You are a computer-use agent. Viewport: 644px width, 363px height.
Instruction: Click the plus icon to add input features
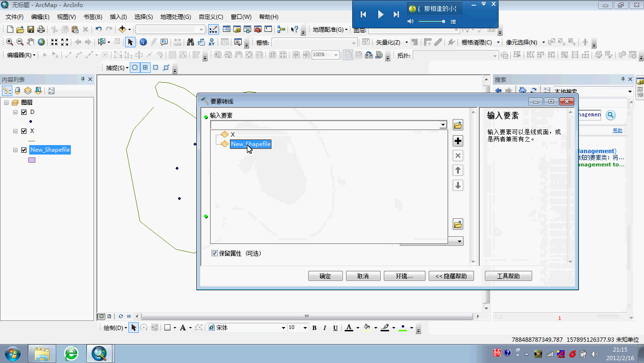pos(458,140)
